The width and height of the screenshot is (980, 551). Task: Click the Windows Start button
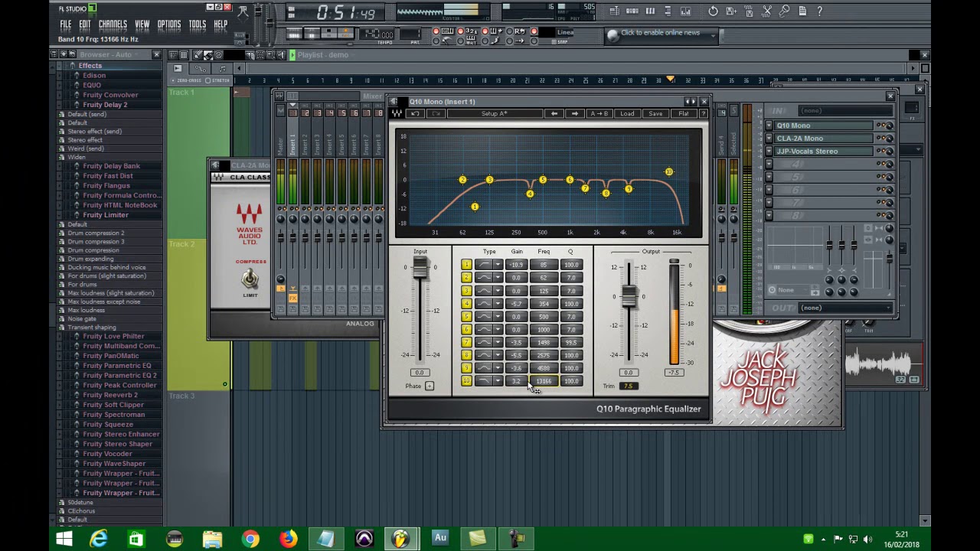click(x=64, y=539)
